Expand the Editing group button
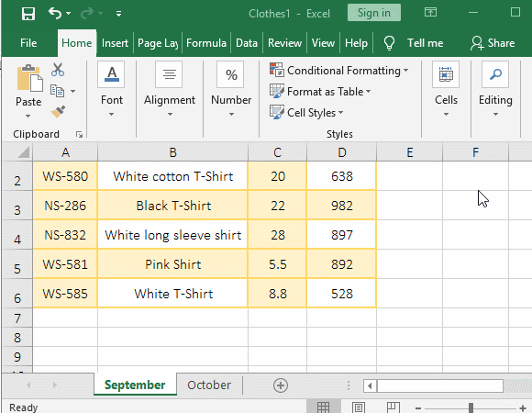This screenshot has width=532, height=413. [495, 89]
